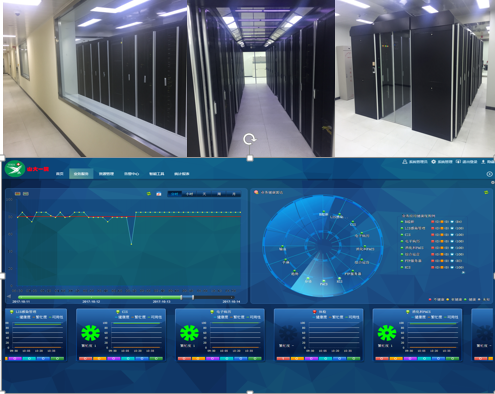Click the red button under CIS card
The image size is (495, 394).
coord(85,359)
